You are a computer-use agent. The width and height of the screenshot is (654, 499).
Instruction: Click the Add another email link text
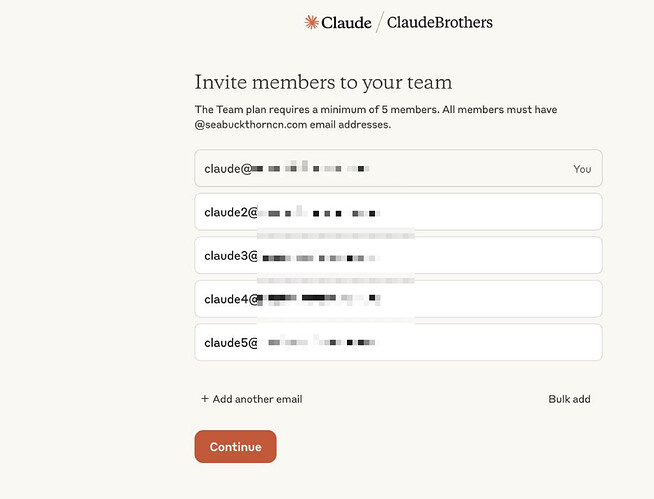[x=257, y=399]
